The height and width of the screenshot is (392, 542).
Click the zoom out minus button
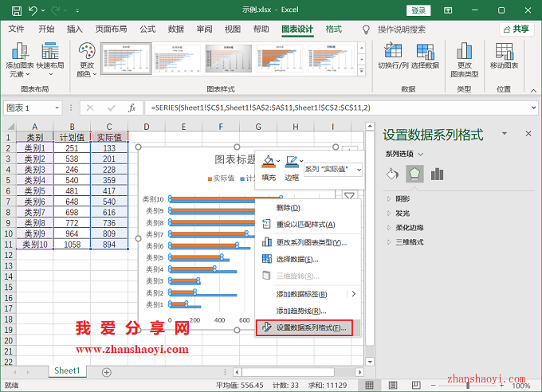pyautogui.click(x=434, y=385)
